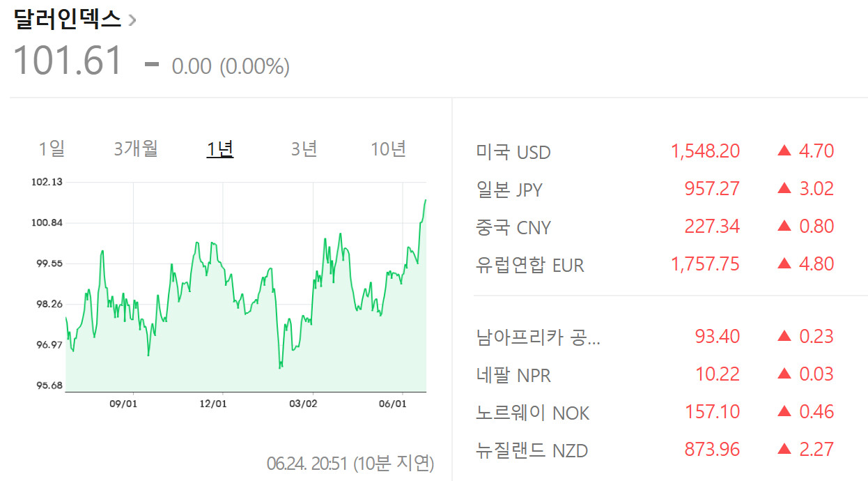This screenshot has width=868, height=481.
Task: Show the 3년 chart range
Action: tap(304, 148)
